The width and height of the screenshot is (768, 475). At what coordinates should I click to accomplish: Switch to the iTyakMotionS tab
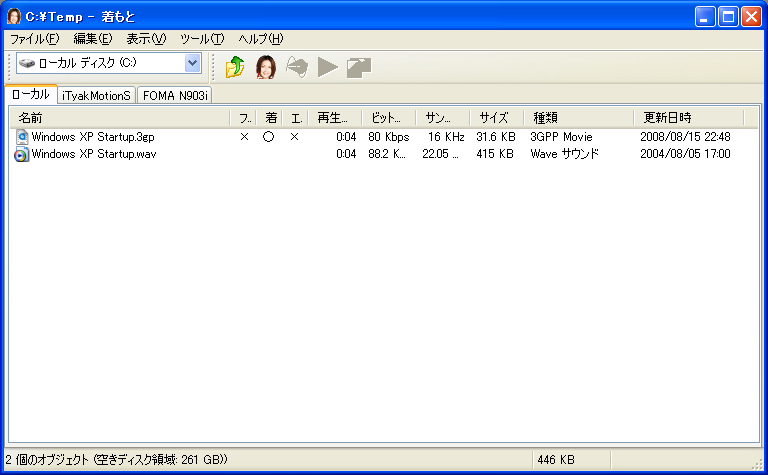[96, 95]
